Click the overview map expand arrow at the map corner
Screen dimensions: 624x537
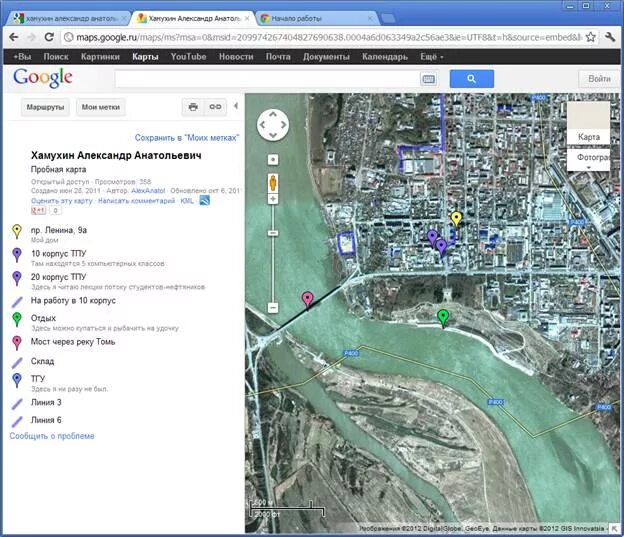(x=615, y=529)
